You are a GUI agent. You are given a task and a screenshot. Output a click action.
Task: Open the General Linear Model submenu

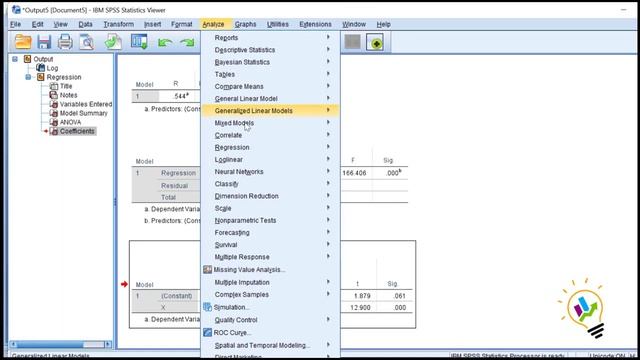point(270,98)
